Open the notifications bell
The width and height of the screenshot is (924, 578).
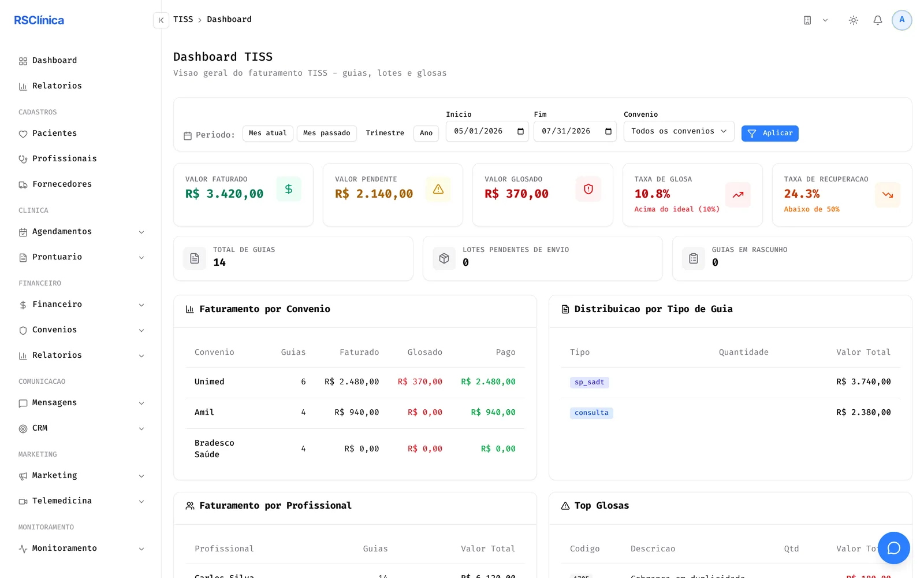878,20
